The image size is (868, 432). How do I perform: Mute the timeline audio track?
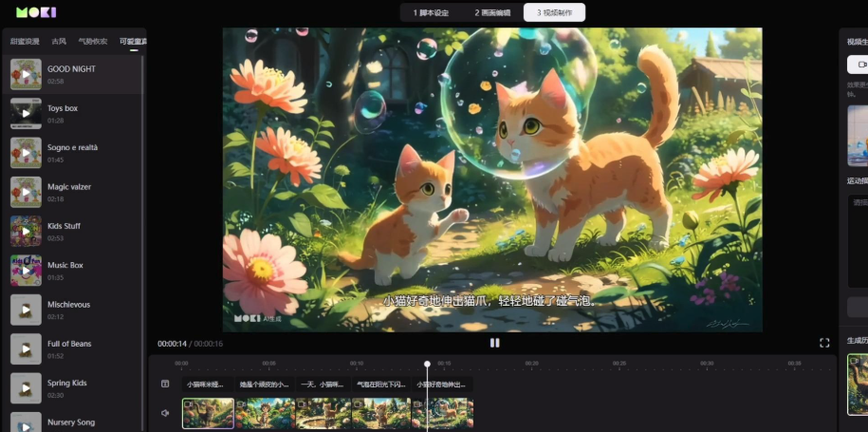click(x=165, y=413)
